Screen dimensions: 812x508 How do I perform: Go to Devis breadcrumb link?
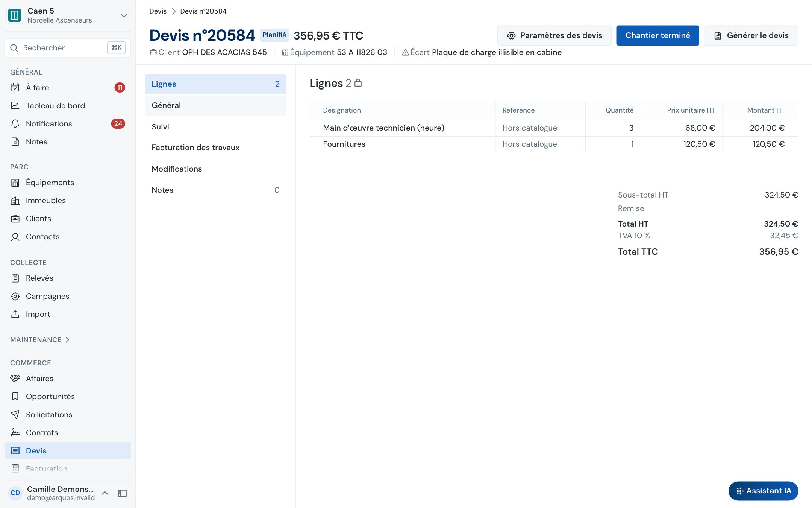[158, 11]
